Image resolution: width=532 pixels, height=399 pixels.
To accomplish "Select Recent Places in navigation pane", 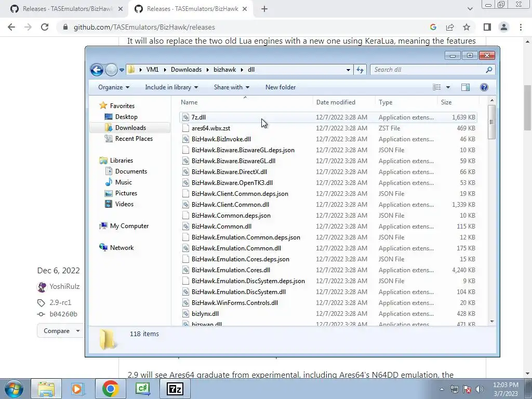I will [129, 138].
